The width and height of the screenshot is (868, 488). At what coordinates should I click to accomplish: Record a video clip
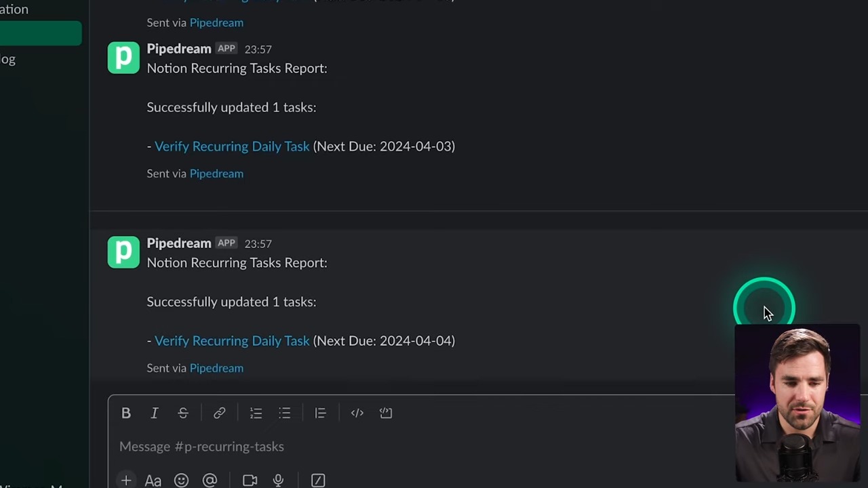250,481
